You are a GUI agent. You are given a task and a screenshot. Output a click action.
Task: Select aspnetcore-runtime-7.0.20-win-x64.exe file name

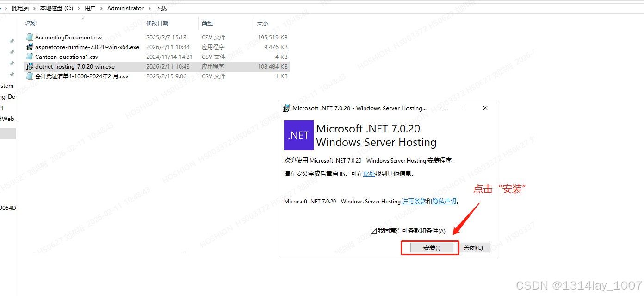click(x=87, y=47)
